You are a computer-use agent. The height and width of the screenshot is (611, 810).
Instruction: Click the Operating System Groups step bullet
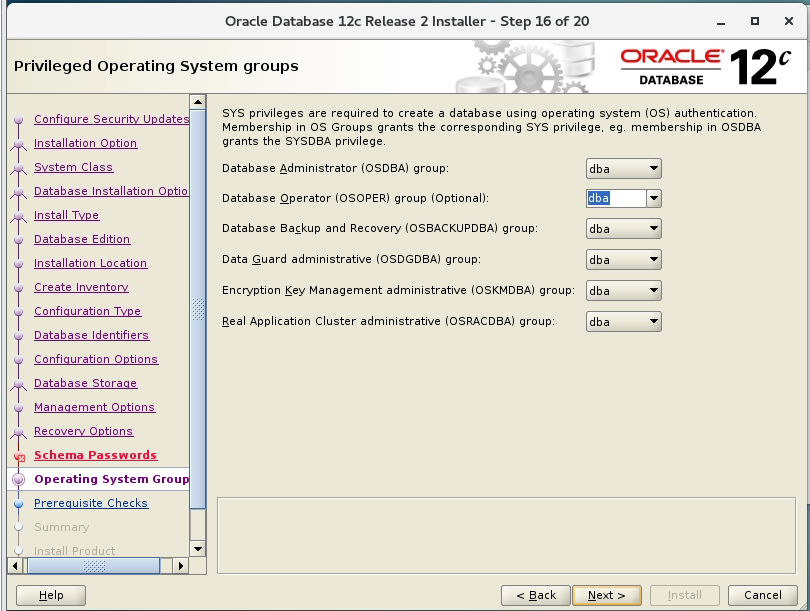(19, 479)
